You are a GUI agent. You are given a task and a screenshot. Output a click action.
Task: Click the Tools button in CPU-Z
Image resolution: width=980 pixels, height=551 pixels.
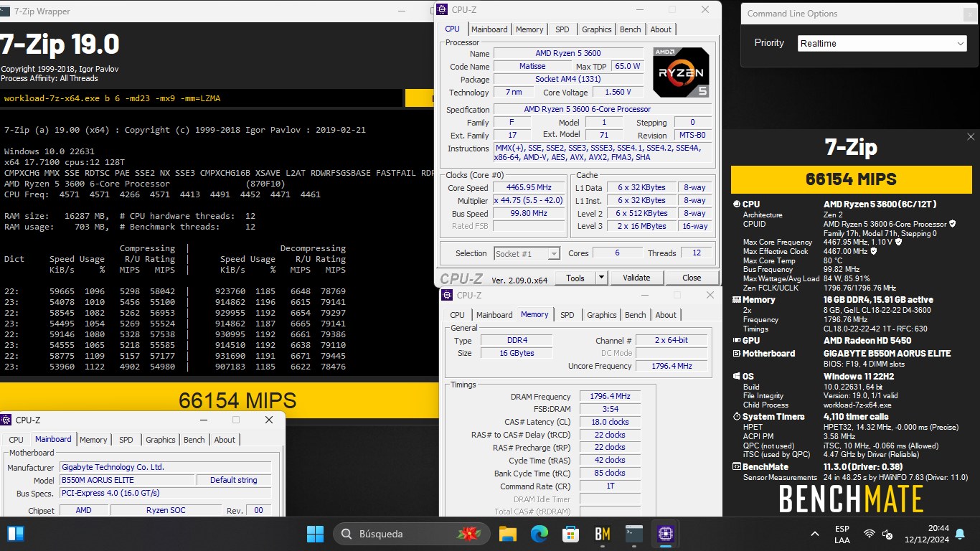[x=575, y=278]
